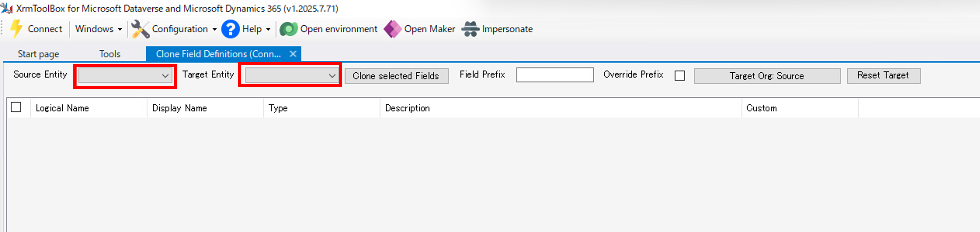Toggle the Override Prefix checkbox
The image size is (980, 232).
tap(679, 76)
